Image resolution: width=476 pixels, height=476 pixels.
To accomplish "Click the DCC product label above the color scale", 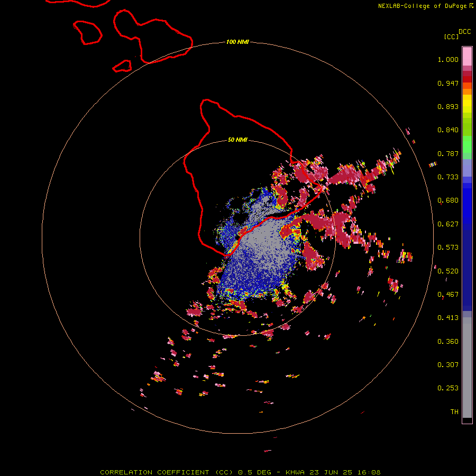I will [465, 32].
